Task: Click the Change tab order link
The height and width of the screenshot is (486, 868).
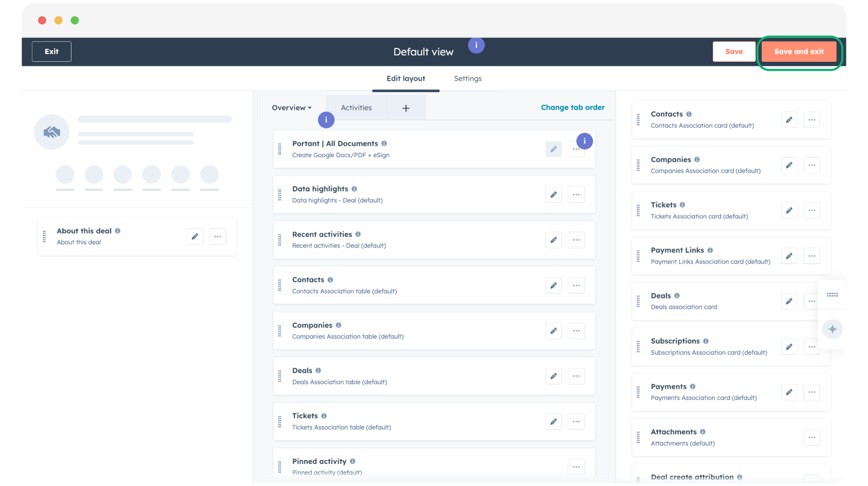Action: (573, 108)
